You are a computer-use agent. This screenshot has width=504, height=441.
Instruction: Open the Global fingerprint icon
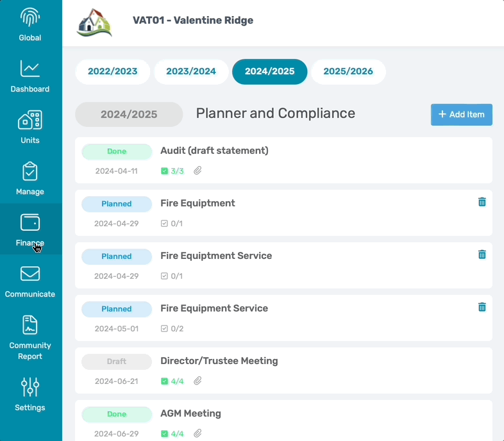[x=30, y=18]
